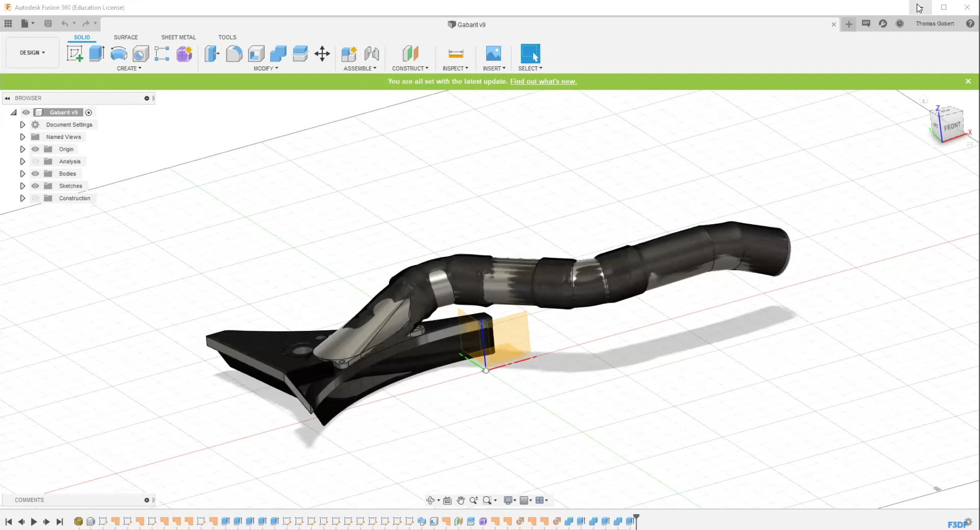
Task: Click the Measure tool icon
Action: [456, 53]
